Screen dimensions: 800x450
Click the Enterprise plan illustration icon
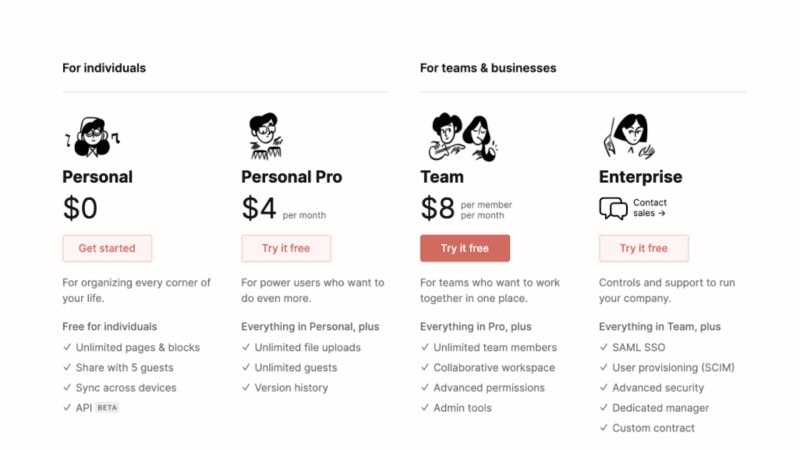coord(628,137)
